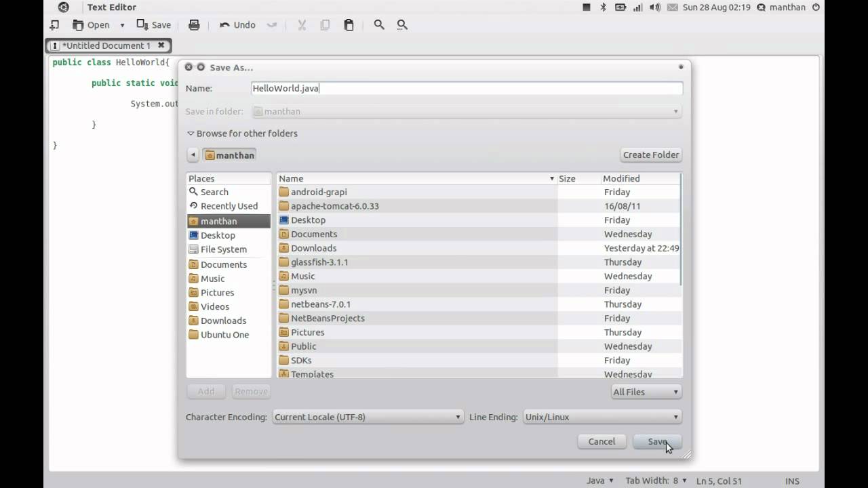The image size is (868, 488).
Task: Select manthan home in Places sidebar
Action: coord(229,221)
